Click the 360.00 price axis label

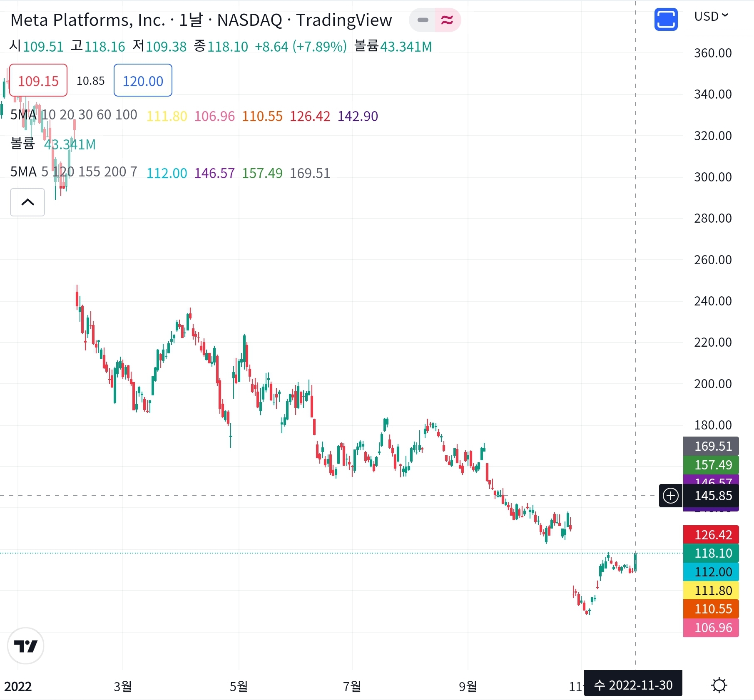[x=713, y=53]
